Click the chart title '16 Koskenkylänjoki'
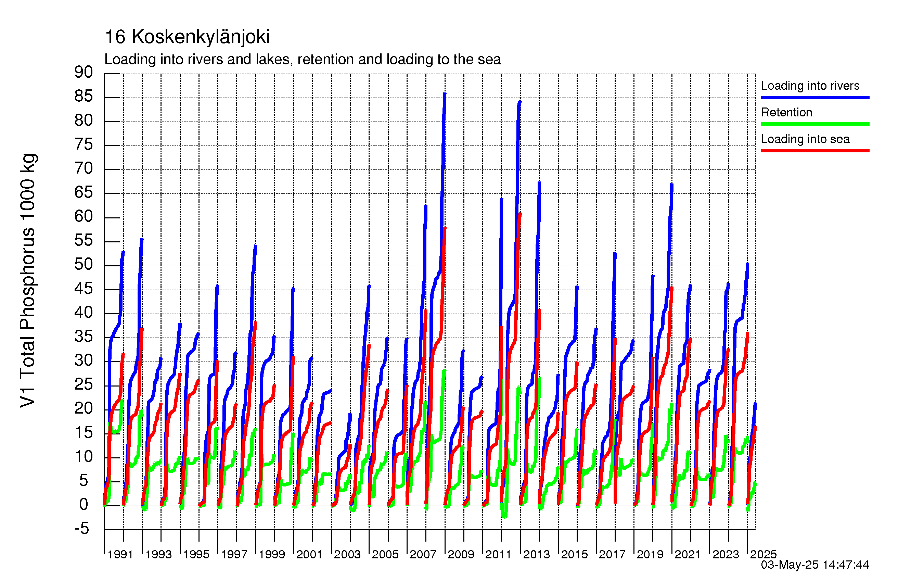Viewport: 924px width, 582px height. 187,37
